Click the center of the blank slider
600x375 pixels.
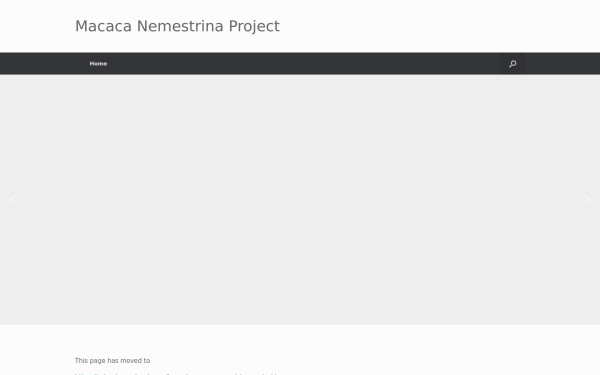click(300, 200)
